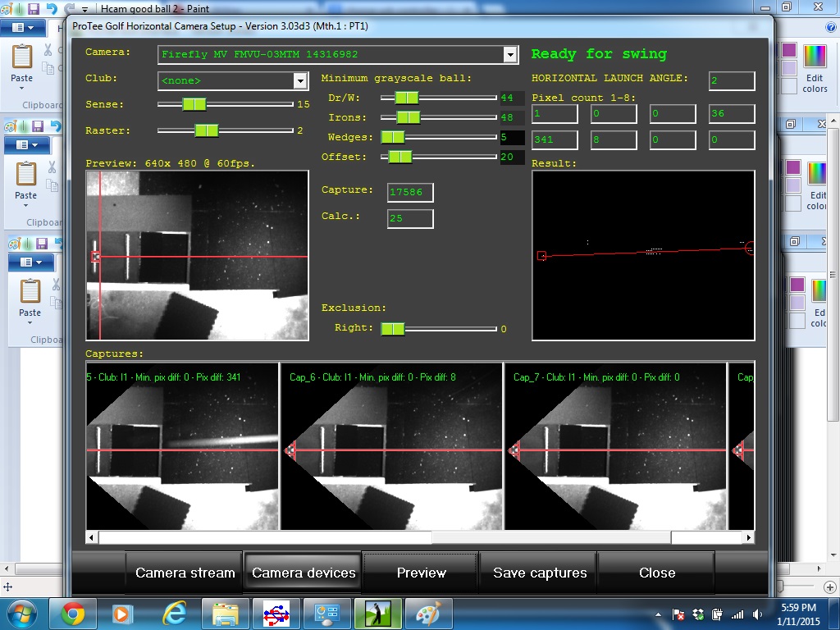Click Paint zoom-in plus button at bottom right
Image resolution: width=840 pixels, height=630 pixels.
[830, 587]
